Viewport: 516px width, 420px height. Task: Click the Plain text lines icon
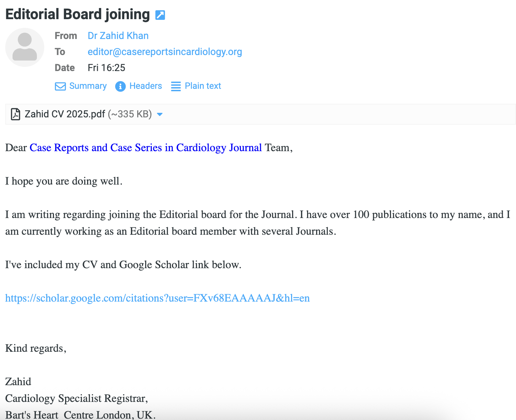click(x=176, y=86)
